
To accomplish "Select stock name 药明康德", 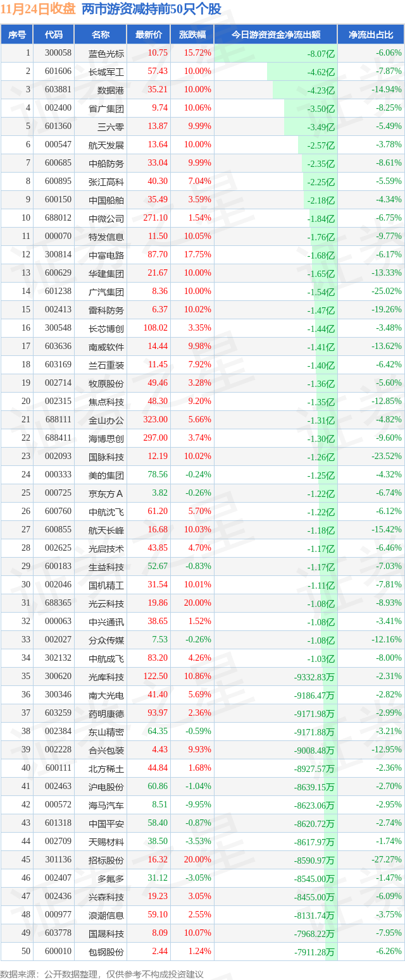I will (106, 713).
